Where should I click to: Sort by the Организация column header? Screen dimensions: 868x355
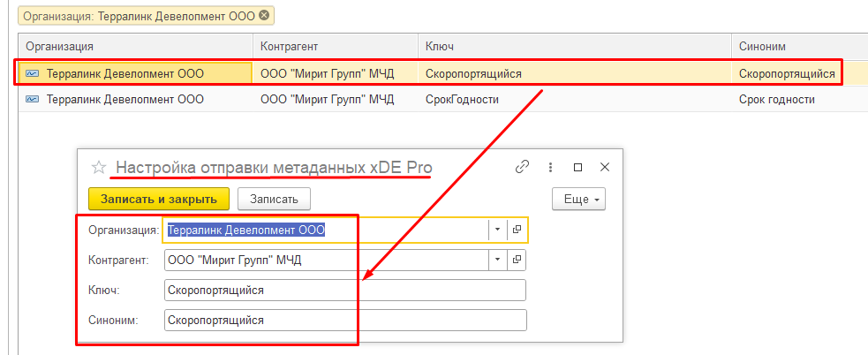point(136,47)
